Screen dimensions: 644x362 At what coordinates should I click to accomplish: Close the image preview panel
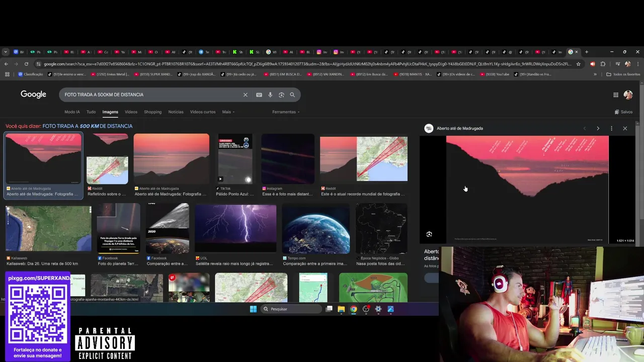tap(625, 128)
